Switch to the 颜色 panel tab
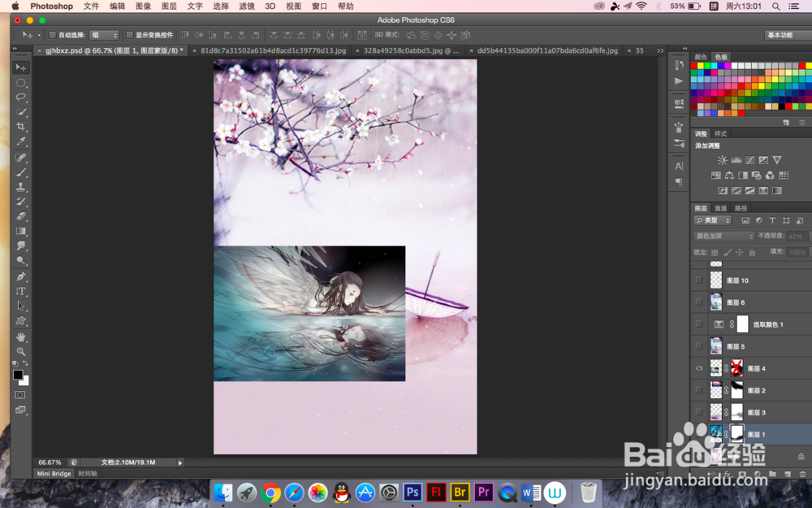The width and height of the screenshot is (812, 508). (701, 57)
